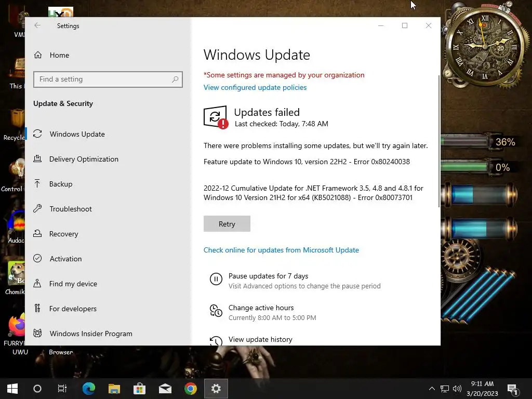Open the Action Center notifications icon
The width and height of the screenshot is (532, 399).
coord(512,389)
